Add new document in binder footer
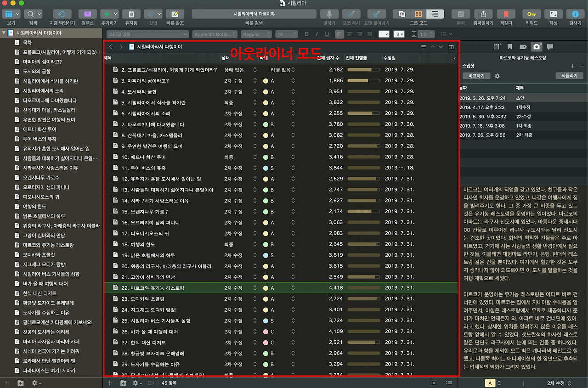Image resolution: width=588 pixels, height=388 pixels. point(6,383)
